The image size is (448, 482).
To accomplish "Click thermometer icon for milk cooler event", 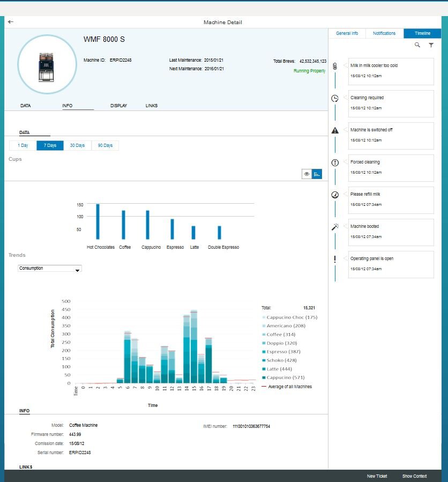I will coord(335,66).
